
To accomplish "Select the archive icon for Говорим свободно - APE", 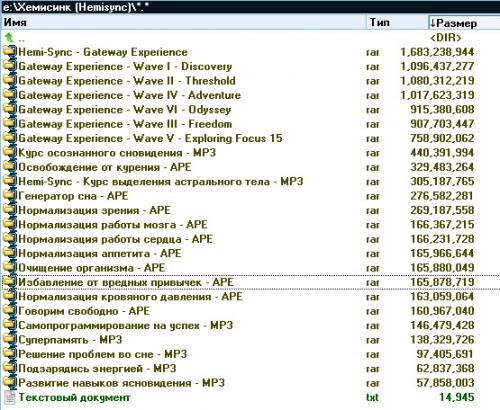I will tap(9, 311).
